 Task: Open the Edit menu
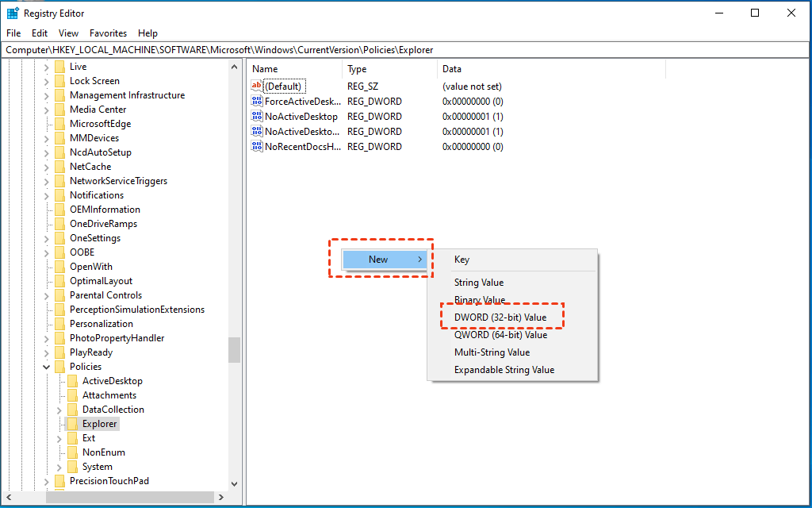point(40,33)
